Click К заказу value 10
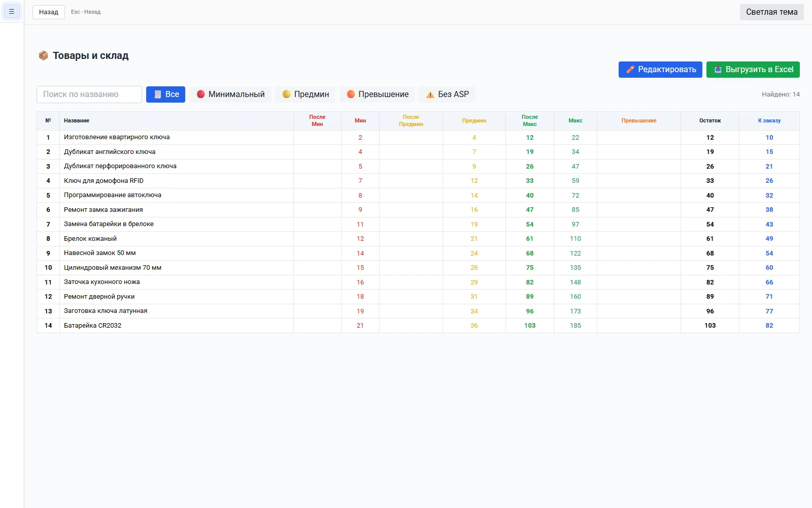 [x=769, y=138]
